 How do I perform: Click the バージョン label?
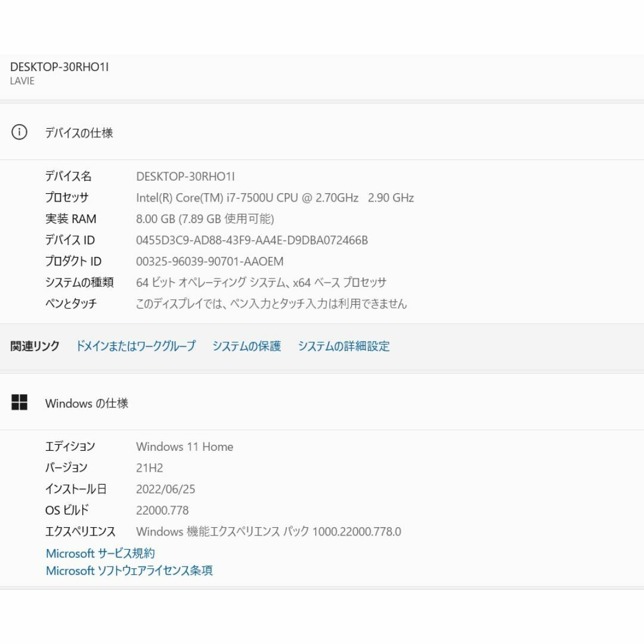click(66, 468)
